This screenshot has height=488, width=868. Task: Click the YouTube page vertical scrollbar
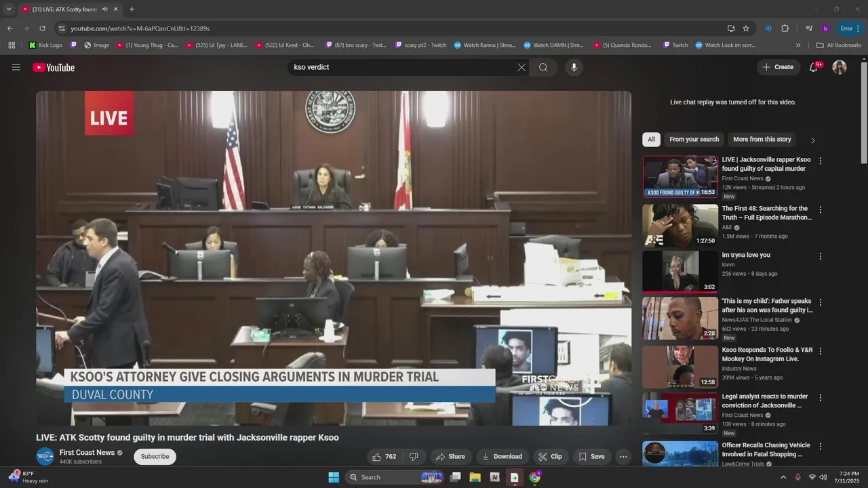pyautogui.click(x=864, y=112)
